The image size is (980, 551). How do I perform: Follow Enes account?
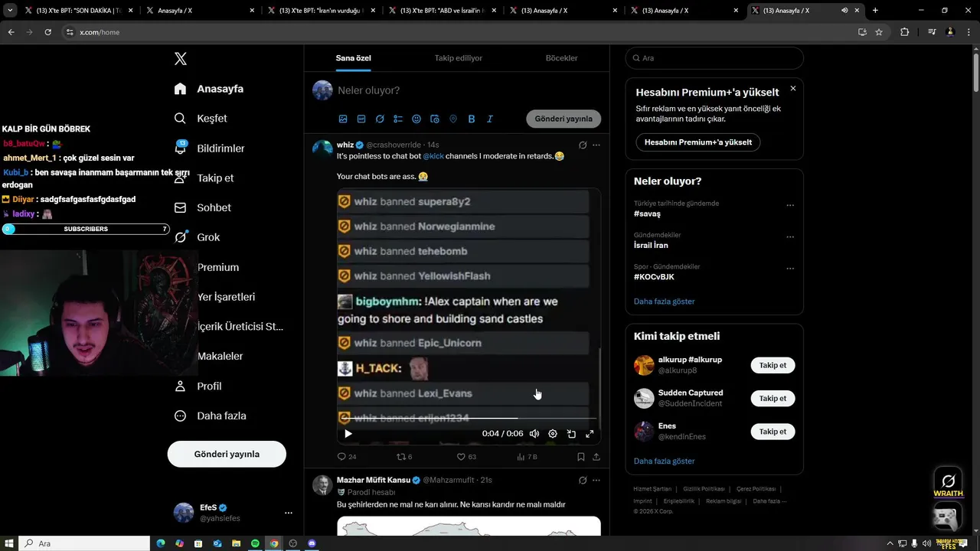[x=773, y=432]
